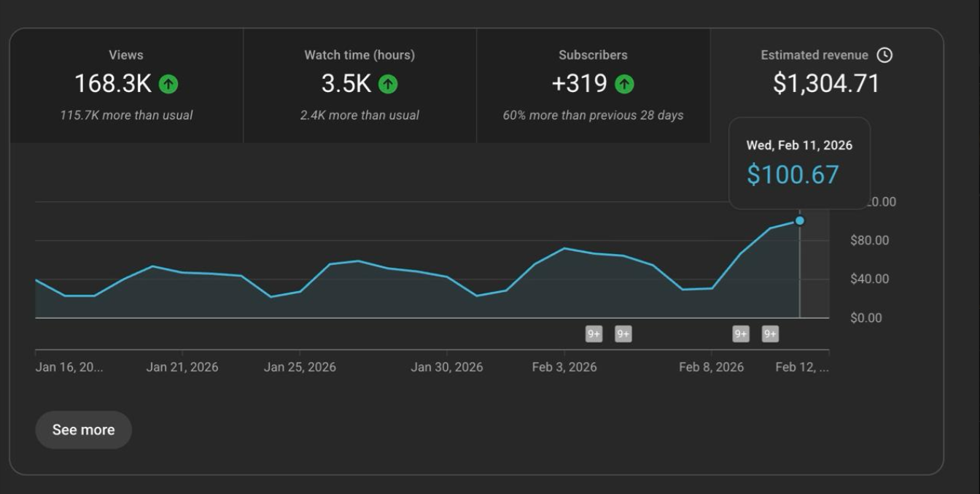
Task: Click the $80.00 y-axis label
Action: [869, 240]
